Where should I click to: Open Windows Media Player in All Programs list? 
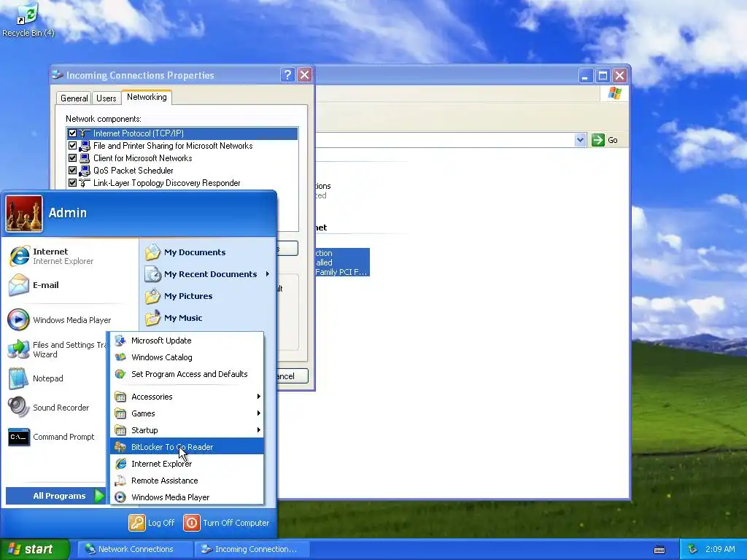coord(187,497)
